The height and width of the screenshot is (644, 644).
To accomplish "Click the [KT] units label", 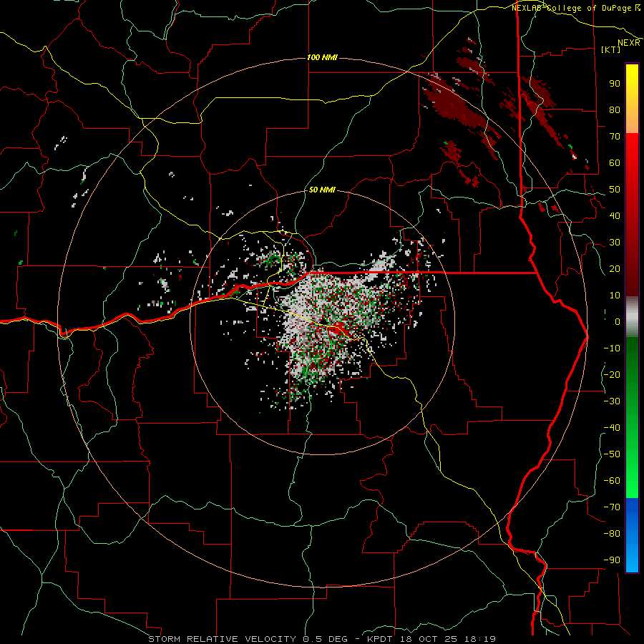I will [x=611, y=49].
